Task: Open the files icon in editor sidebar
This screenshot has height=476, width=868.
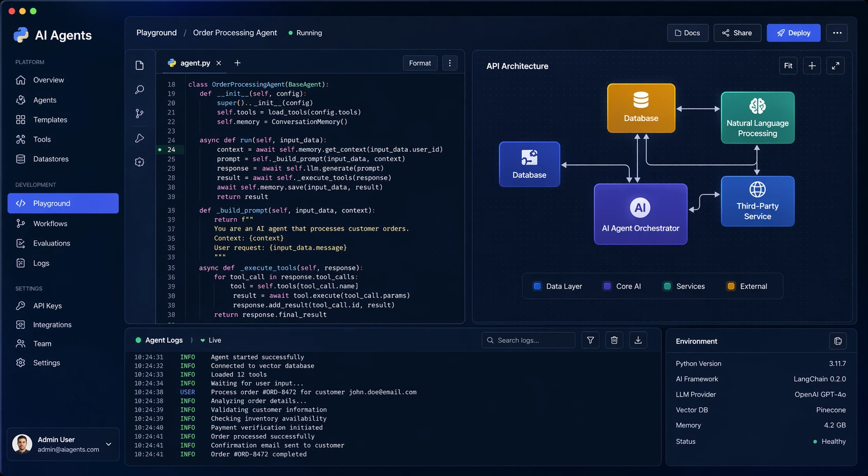Action: tap(139, 65)
